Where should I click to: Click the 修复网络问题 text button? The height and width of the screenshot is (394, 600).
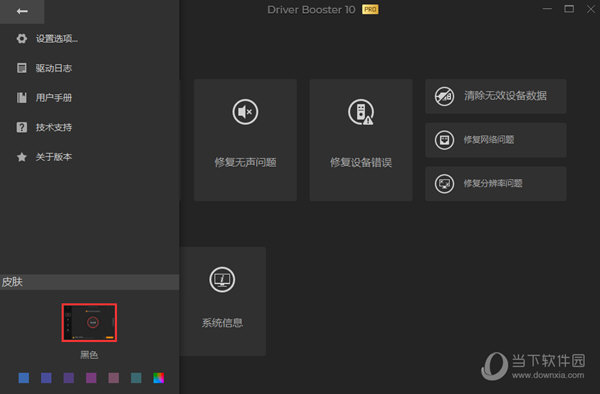click(x=489, y=140)
